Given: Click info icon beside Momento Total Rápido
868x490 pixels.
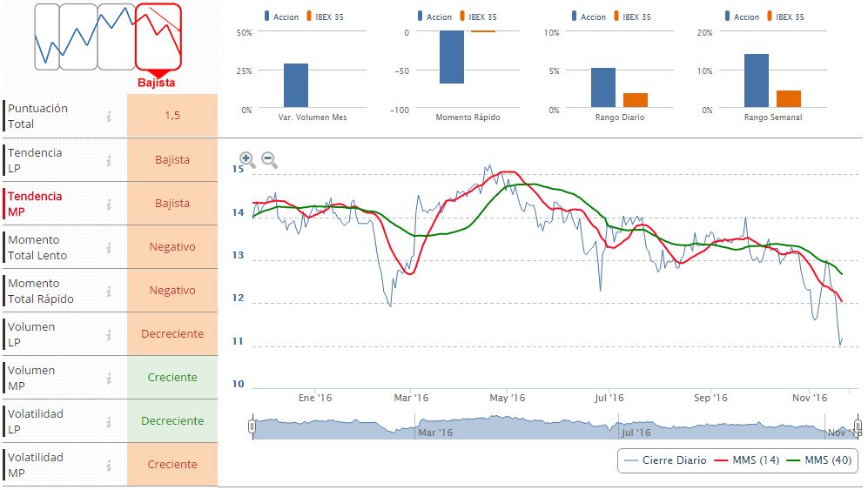Looking at the screenshot, I should [x=109, y=291].
